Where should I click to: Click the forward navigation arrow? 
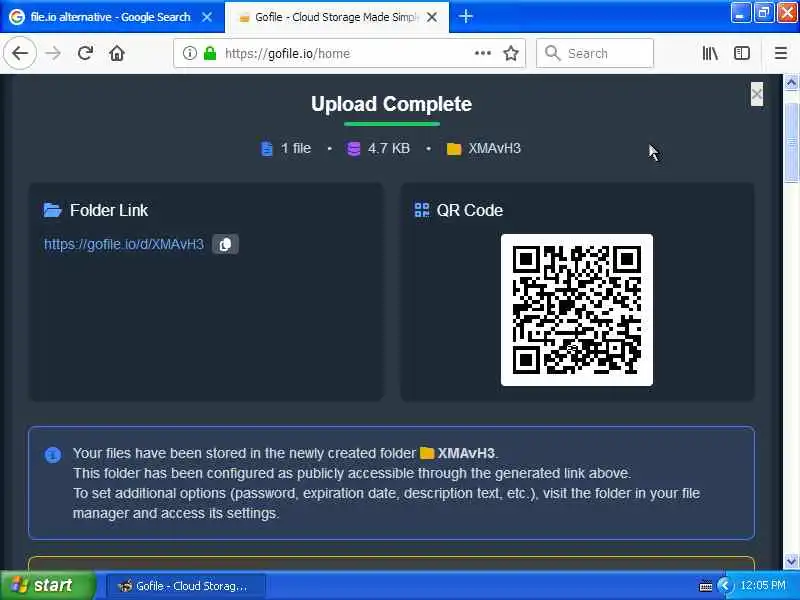coord(53,53)
